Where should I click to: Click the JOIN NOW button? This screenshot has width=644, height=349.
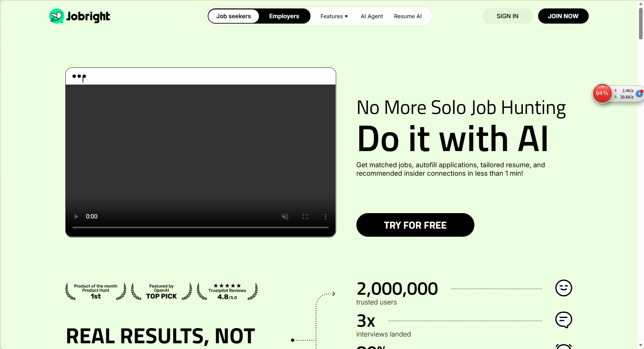pos(563,16)
